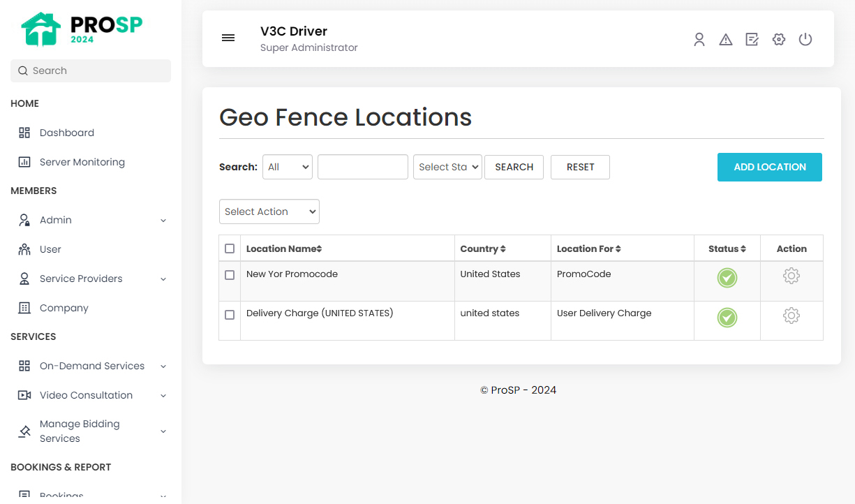Expand the Admin submenu chevron

click(163, 221)
